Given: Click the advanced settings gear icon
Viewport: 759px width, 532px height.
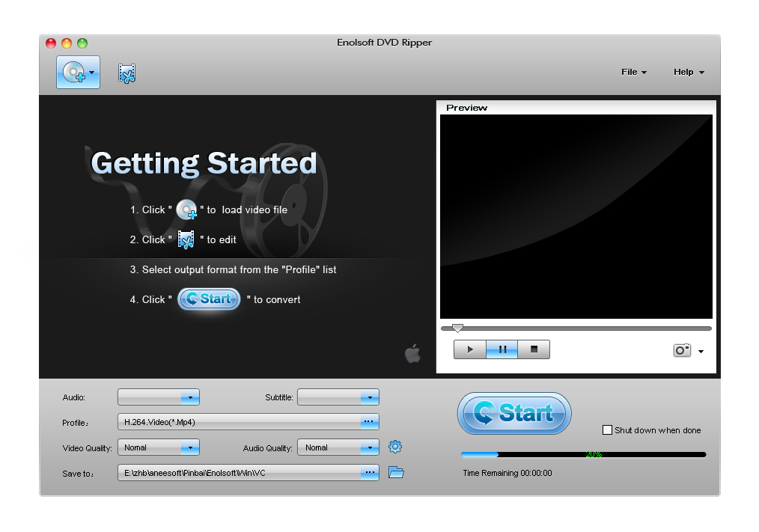Looking at the screenshot, I should point(395,447).
